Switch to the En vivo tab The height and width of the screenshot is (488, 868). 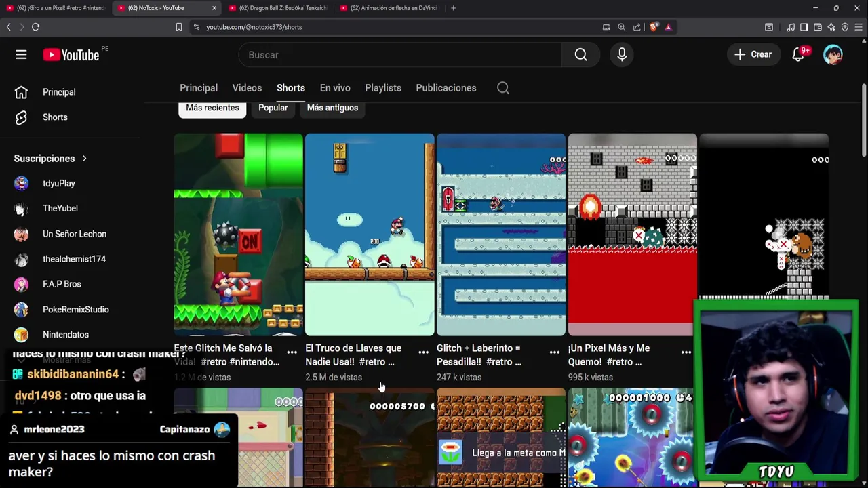(335, 88)
